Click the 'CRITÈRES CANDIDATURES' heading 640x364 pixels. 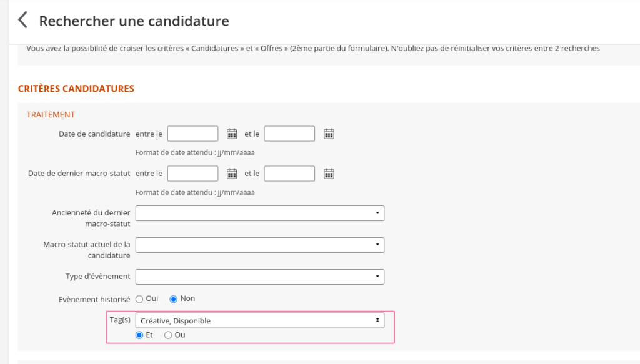tap(76, 89)
